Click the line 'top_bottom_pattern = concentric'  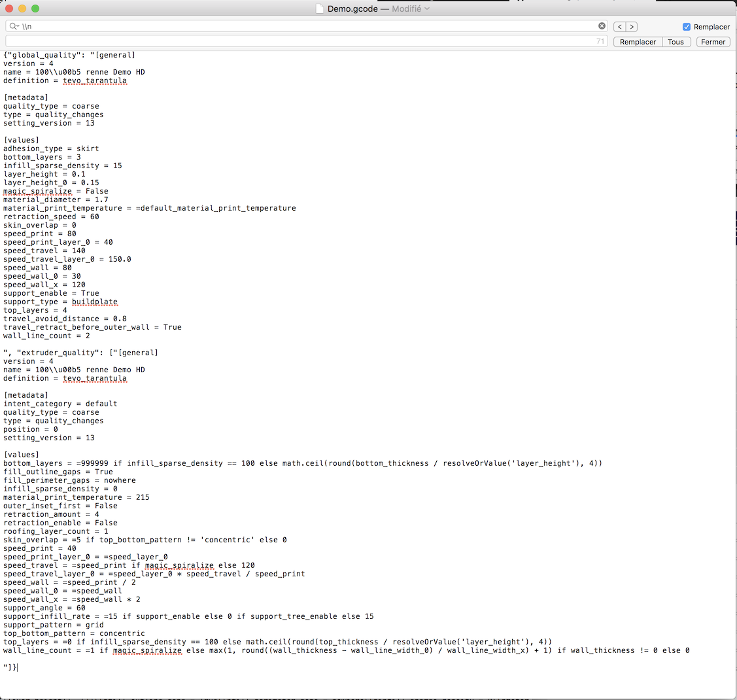pyautogui.click(x=75, y=633)
